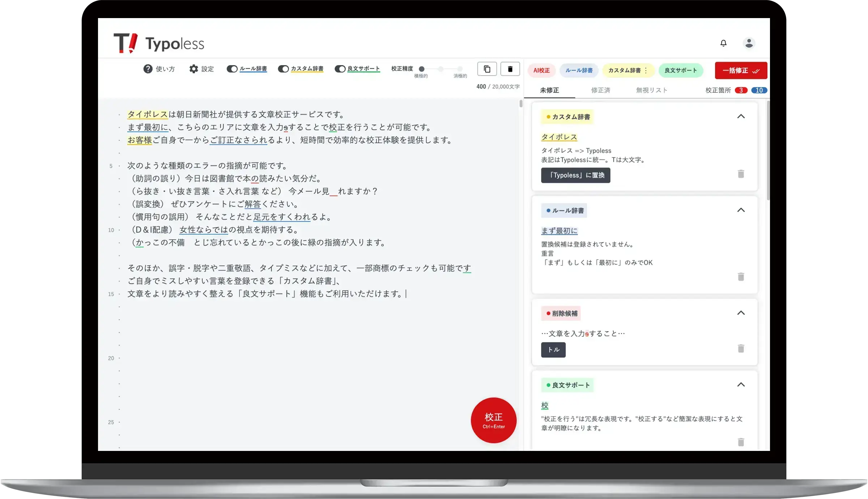Open the user account avatar
The width and height of the screenshot is (868, 499).
(749, 43)
